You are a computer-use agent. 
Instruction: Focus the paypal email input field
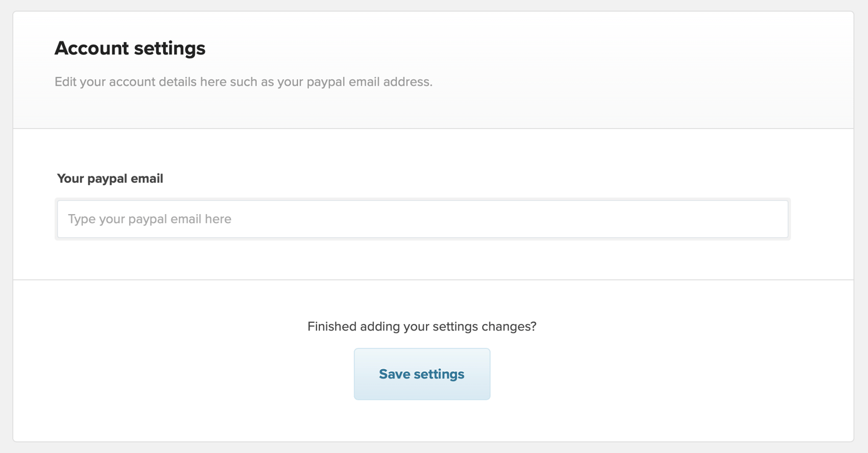coord(422,219)
